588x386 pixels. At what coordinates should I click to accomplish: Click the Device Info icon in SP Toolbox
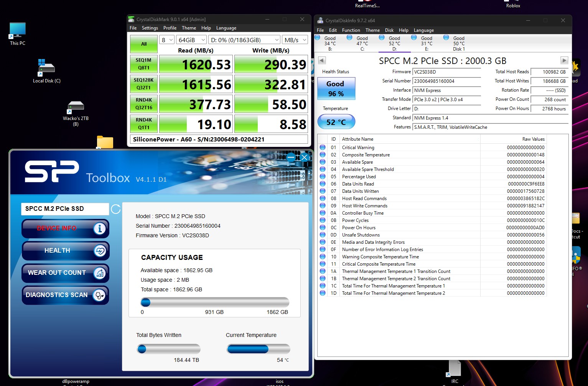click(x=100, y=228)
